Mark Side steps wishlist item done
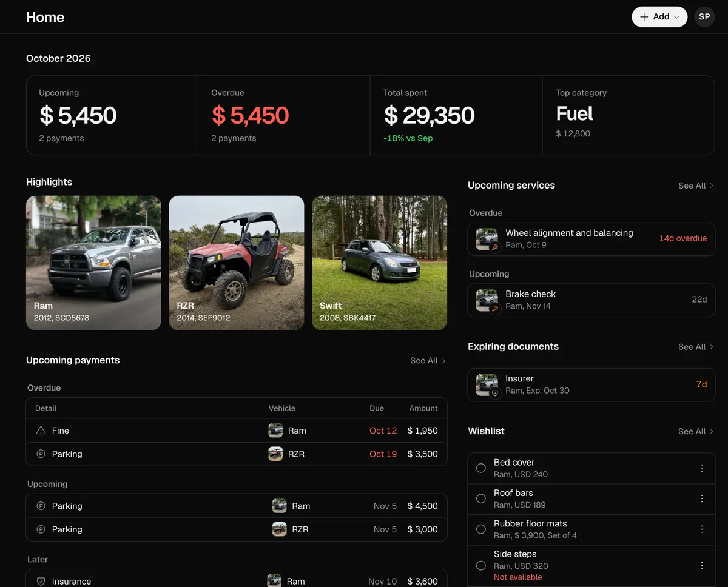The width and height of the screenshot is (728, 587). point(481,565)
